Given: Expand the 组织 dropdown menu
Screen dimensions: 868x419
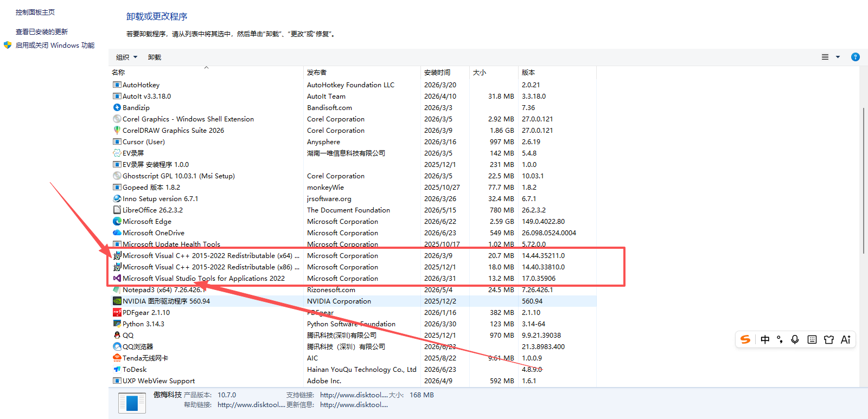Looking at the screenshot, I should 126,57.
